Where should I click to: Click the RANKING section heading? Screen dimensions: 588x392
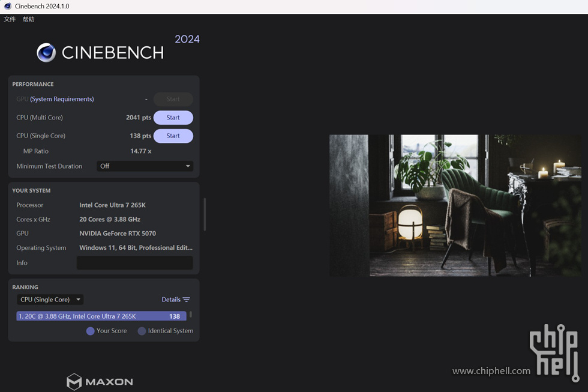[x=25, y=287]
